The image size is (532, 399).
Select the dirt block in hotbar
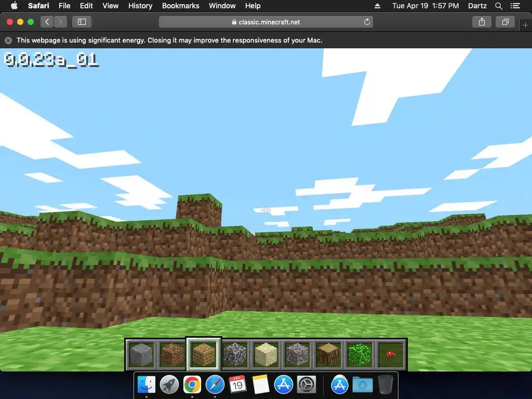point(172,354)
